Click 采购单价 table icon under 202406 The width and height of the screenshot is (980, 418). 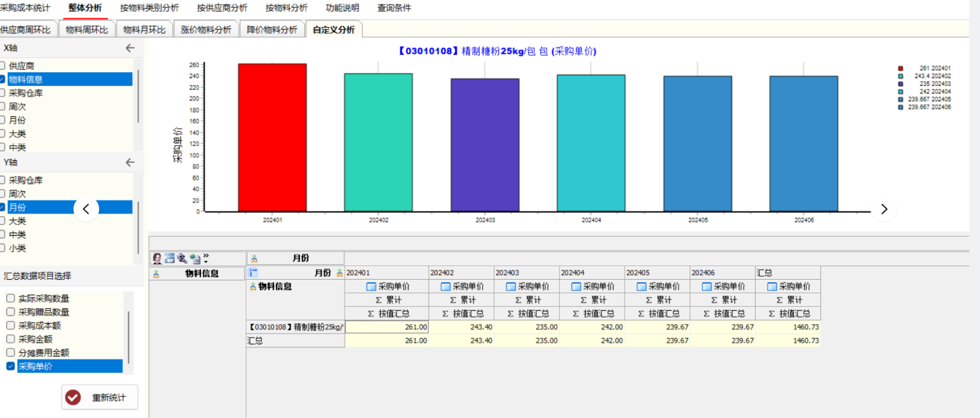tap(707, 287)
